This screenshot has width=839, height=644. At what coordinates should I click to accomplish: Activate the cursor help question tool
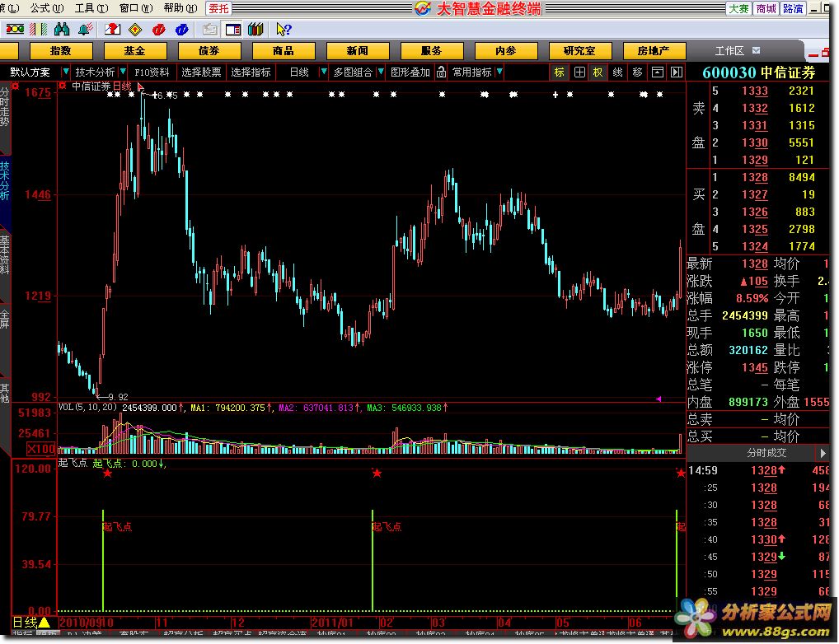284,30
